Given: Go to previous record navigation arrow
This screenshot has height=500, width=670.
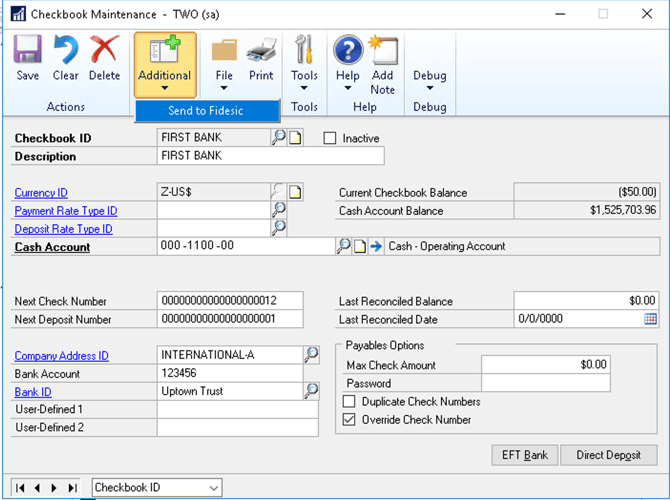Looking at the screenshot, I should (x=38, y=488).
